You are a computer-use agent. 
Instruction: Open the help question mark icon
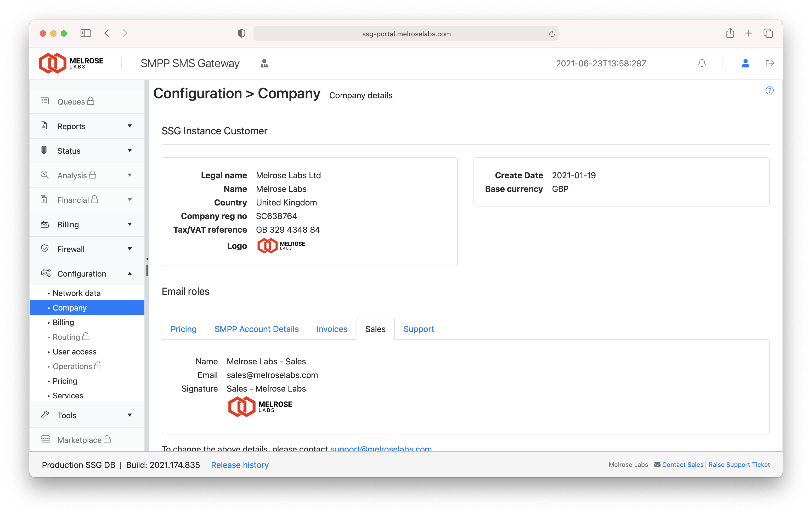(769, 90)
